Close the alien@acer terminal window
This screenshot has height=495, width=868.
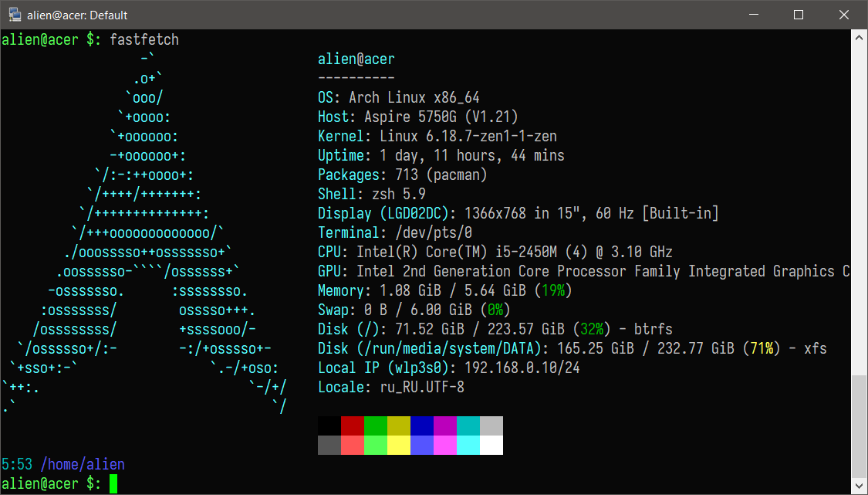[x=841, y=15]
